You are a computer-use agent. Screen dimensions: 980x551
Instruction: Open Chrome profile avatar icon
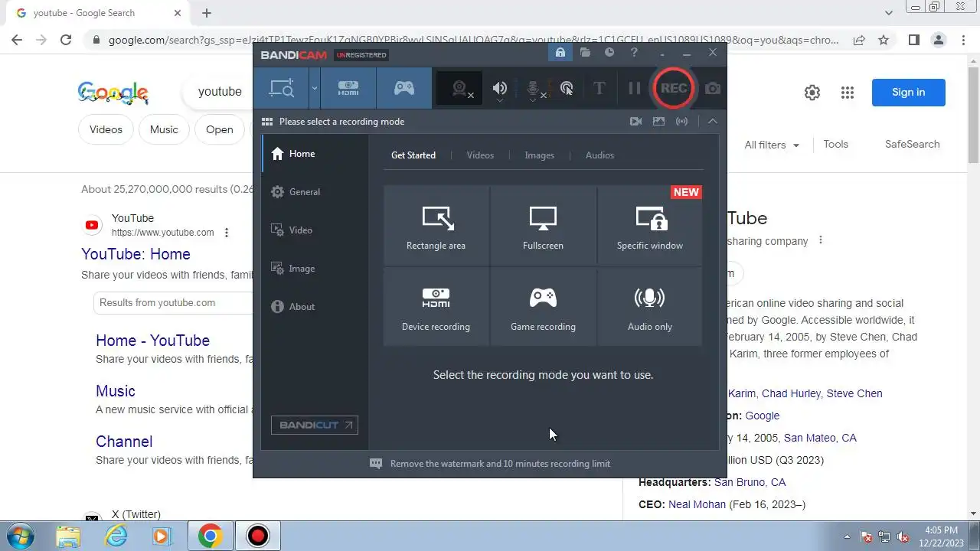click(939, 41)
